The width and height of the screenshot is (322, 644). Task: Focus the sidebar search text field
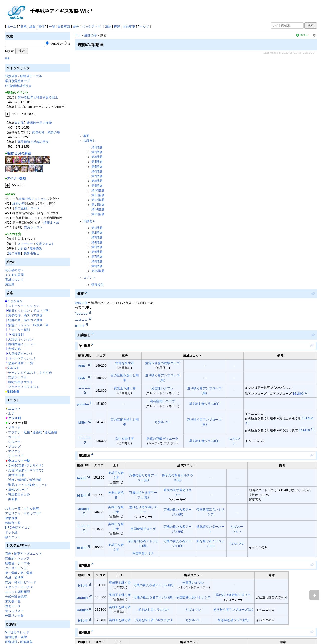25,44
